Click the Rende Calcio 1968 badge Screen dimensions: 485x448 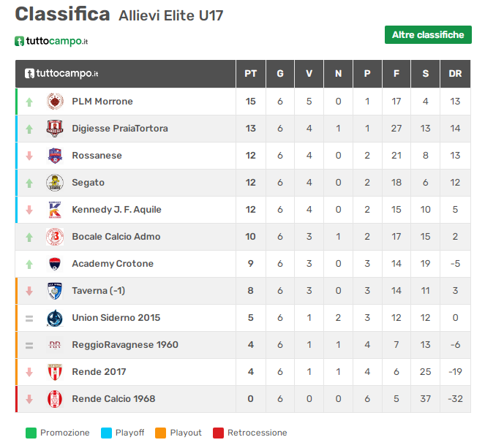click(55, 399)
